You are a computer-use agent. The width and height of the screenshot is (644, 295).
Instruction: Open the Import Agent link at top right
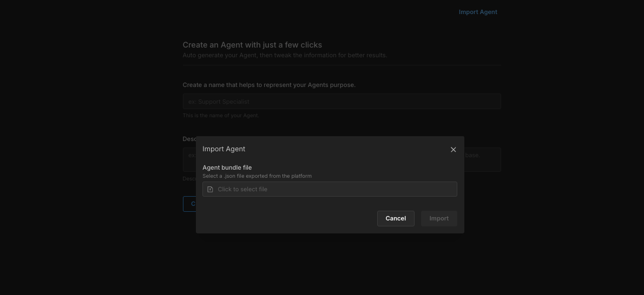478,12
